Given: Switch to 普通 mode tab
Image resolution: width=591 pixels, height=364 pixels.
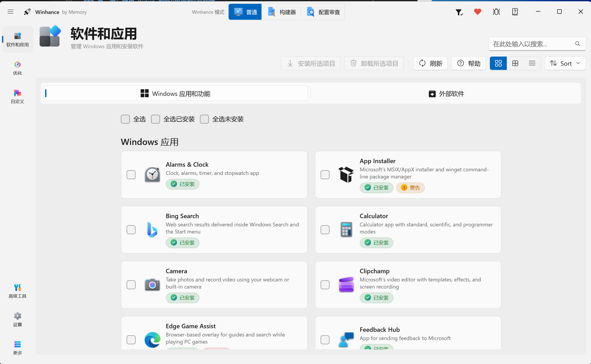Looking at the screenshot, I should [245, 12].
